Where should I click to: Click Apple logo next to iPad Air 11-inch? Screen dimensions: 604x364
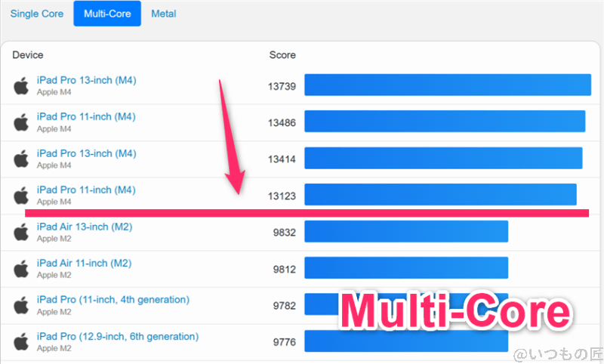pos(21,268)
